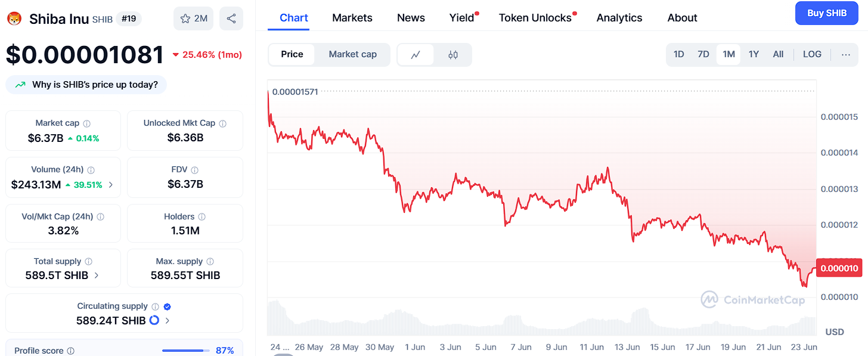868x356 pixels.
Task: Click Holders info icon
Action: click(x=202, y=217)
